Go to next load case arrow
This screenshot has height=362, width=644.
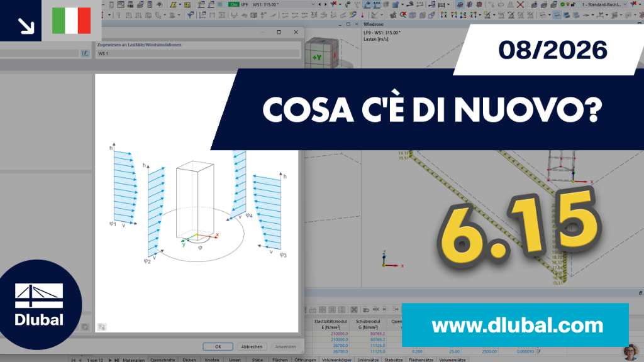325,4
